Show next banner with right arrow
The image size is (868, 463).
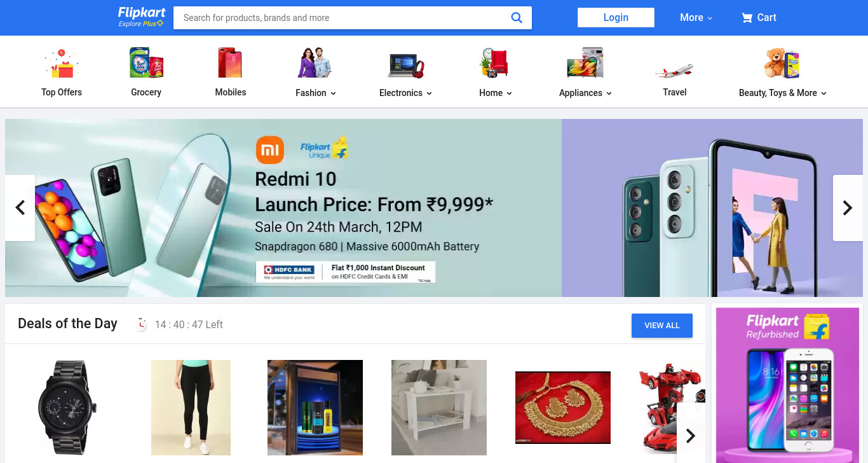click(848, 208)
